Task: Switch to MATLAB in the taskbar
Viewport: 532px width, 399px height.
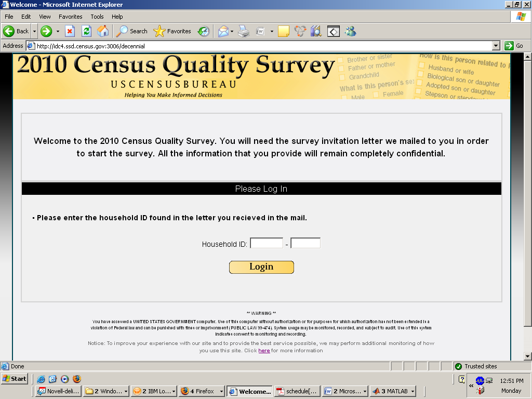Action: point(394,391)
